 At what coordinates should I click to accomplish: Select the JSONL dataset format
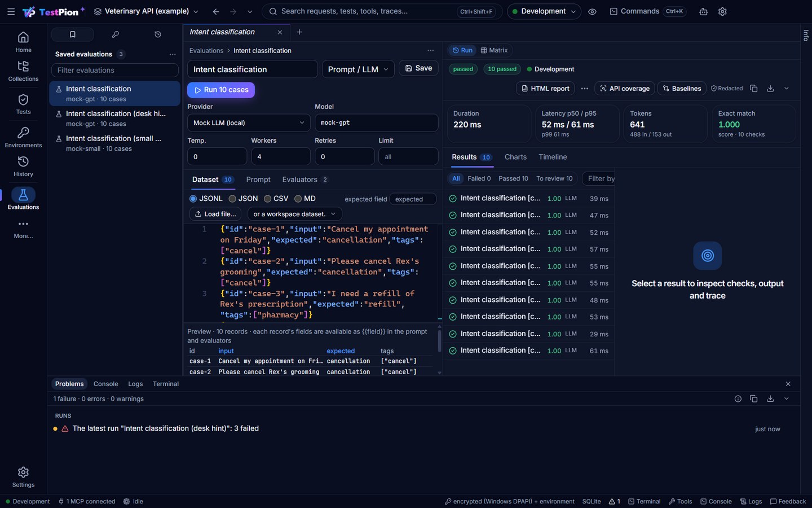tap(206, 199)
